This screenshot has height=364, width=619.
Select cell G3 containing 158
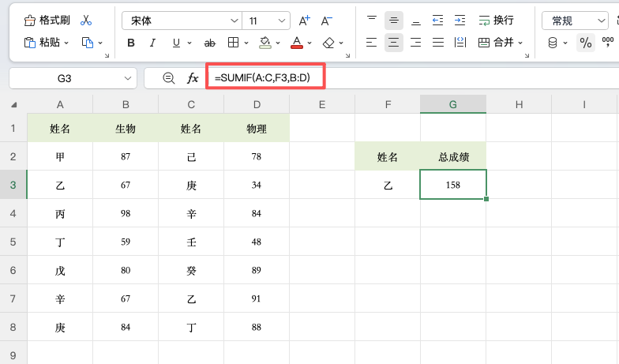453,185
